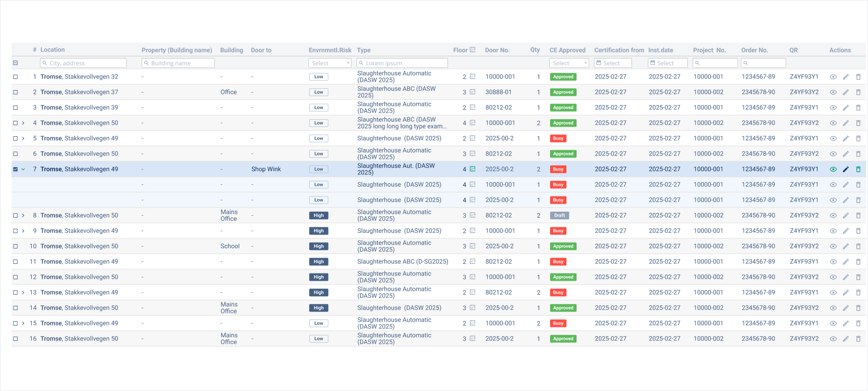Open the Inst.date Select date field
Viewport: 868px width, 391px height.
click(668, 63)
